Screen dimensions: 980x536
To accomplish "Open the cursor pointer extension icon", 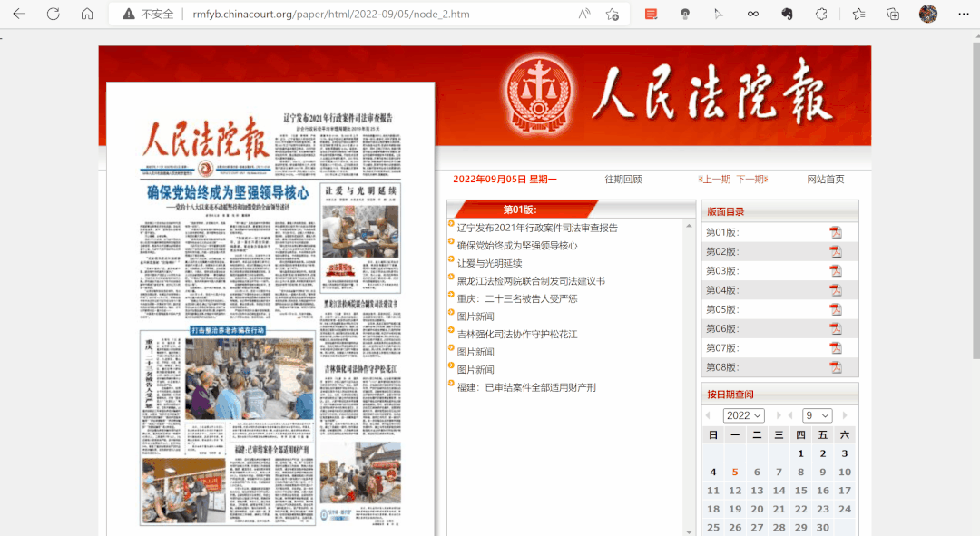I will click(719, 14).
